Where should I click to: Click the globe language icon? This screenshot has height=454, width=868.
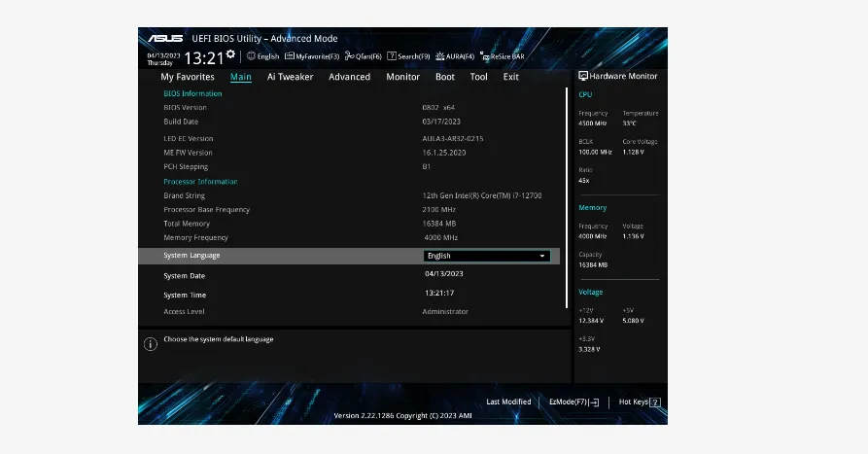click(x=251, y=56)
